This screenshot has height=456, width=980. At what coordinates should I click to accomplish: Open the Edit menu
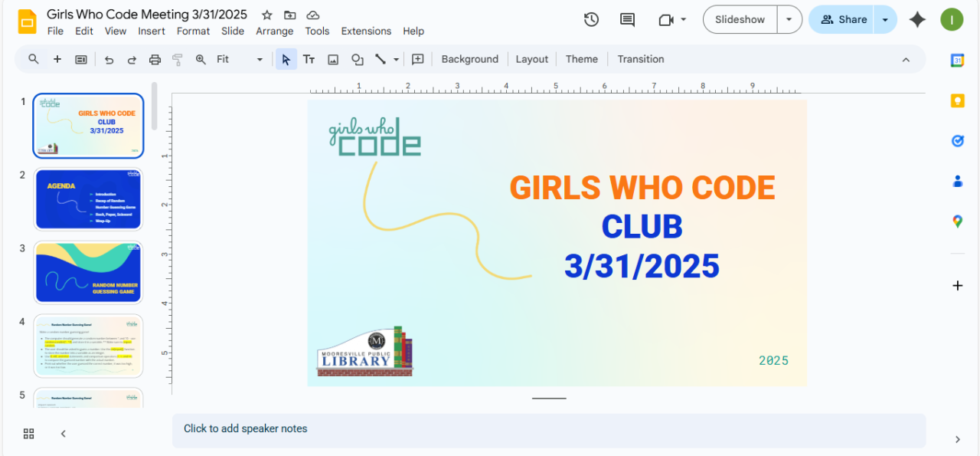point(84,31)
